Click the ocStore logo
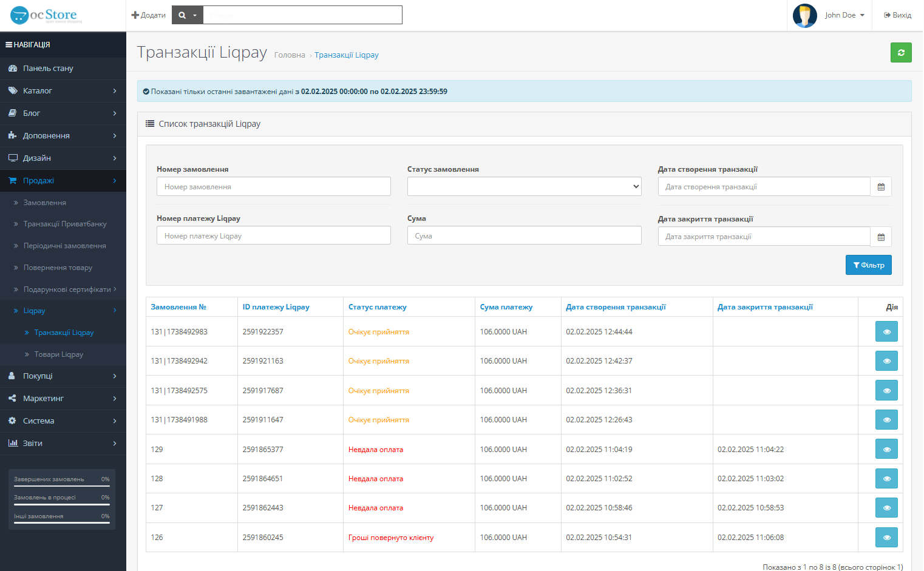The height and width of the screenshot is (571, 924). pos(46,15)
